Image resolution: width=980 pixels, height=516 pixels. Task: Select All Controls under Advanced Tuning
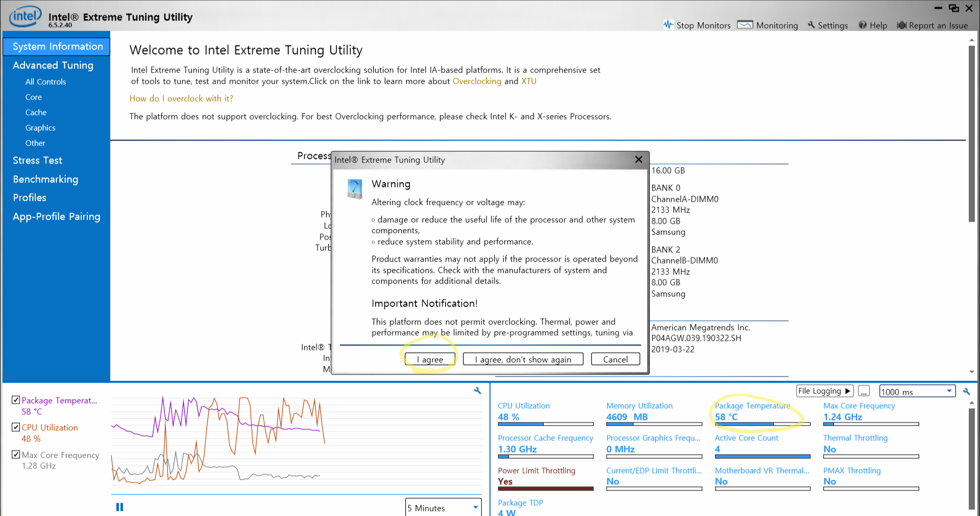point(45,82)
